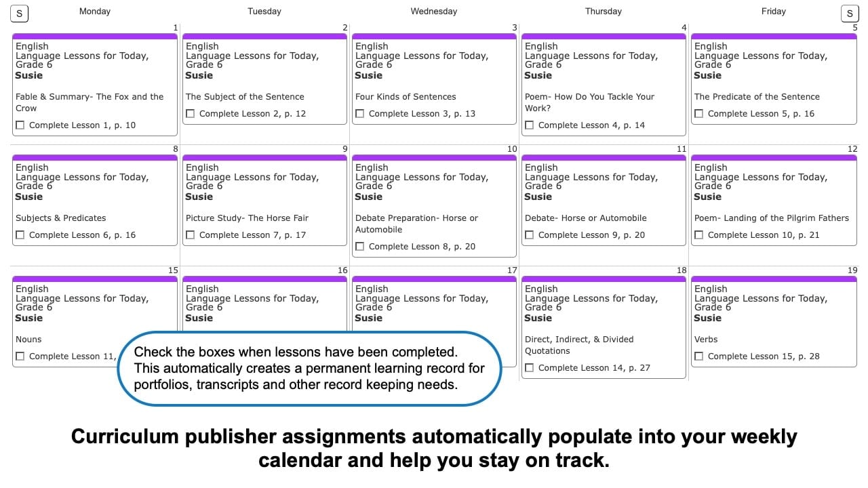Select the Thursday column header

pos(603,12)
